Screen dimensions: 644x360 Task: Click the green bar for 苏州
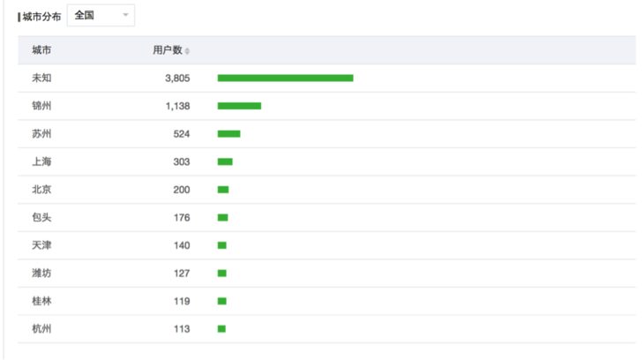tap(228, 134)
